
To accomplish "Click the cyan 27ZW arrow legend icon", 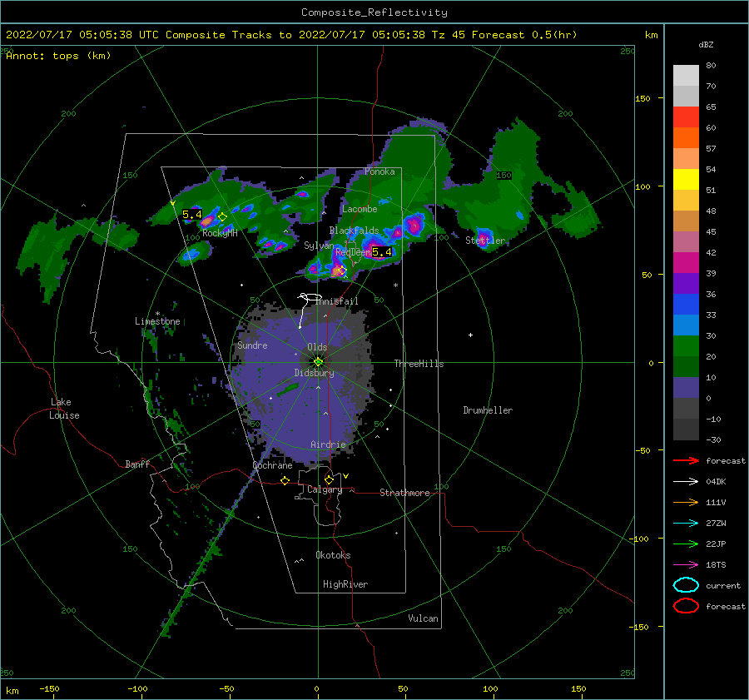I will click(686, 524).
